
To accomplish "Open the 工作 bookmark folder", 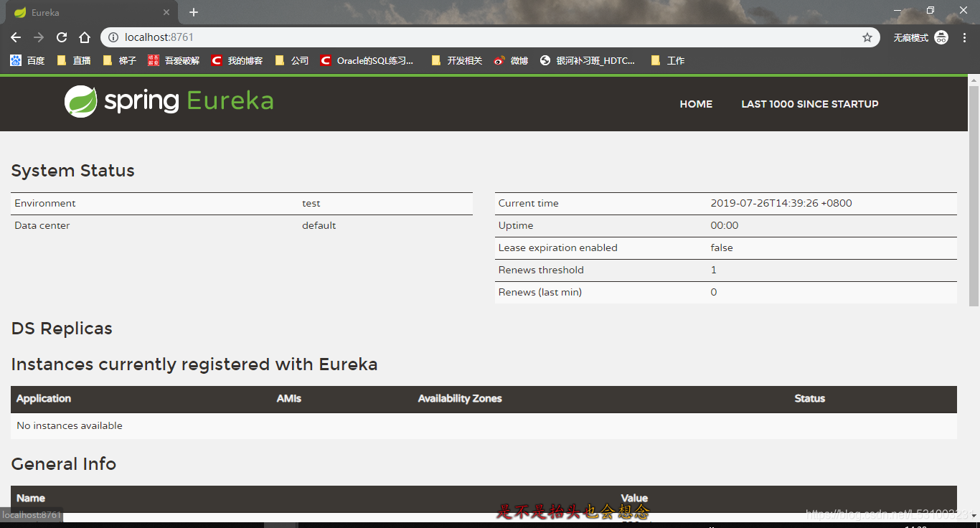I will [x=667, y=61].
